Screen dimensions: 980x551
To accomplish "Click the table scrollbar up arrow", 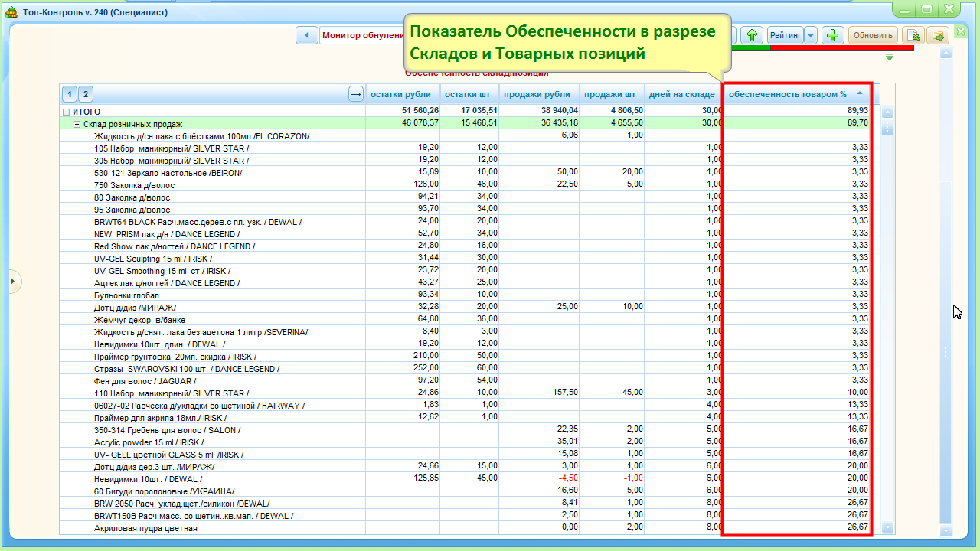I will coord(888,112).
